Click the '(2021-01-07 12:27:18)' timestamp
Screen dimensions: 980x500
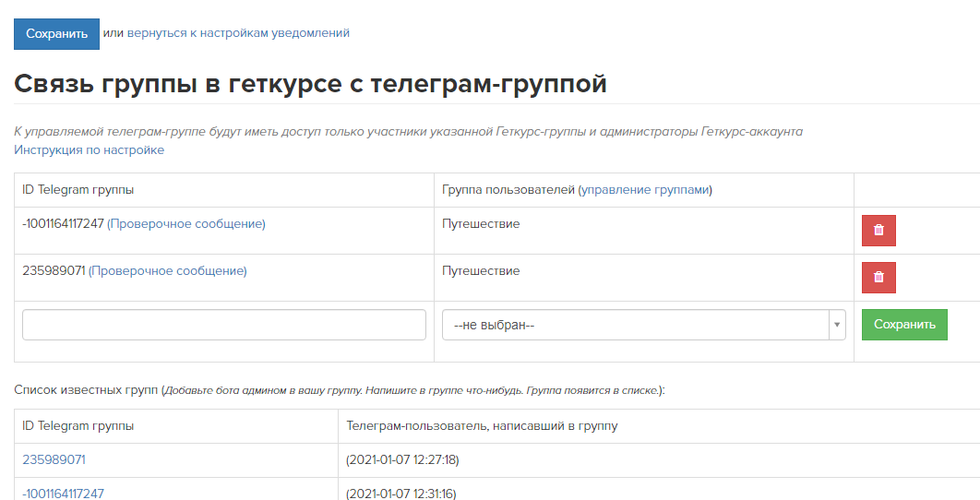point(402,460)
